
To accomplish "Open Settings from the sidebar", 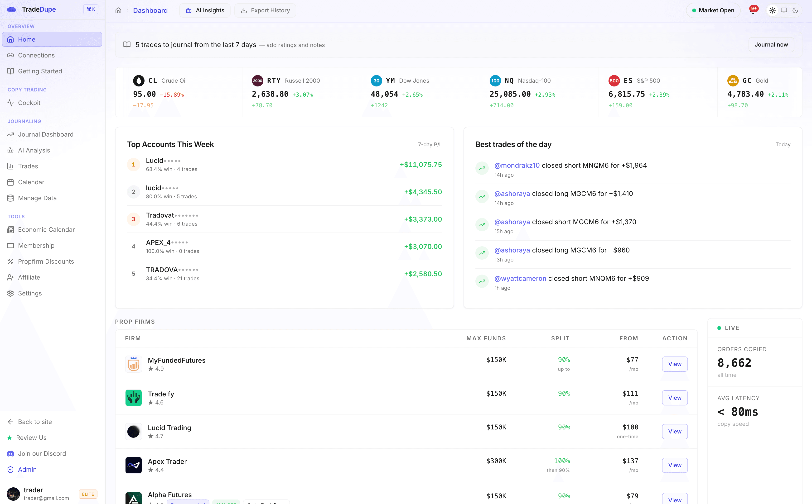I will 30,293.
